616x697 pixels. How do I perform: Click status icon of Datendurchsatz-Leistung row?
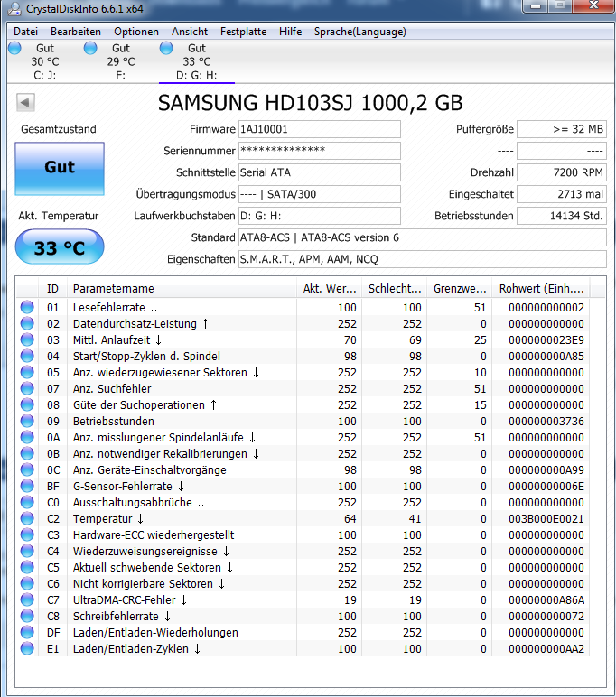click(27, 323)
